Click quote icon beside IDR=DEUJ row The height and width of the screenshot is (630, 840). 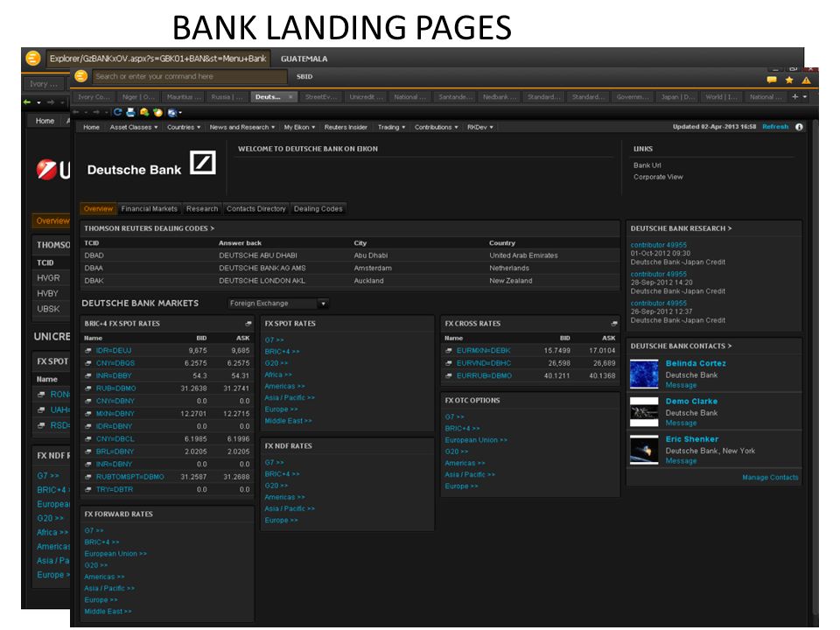pos(87,350)
